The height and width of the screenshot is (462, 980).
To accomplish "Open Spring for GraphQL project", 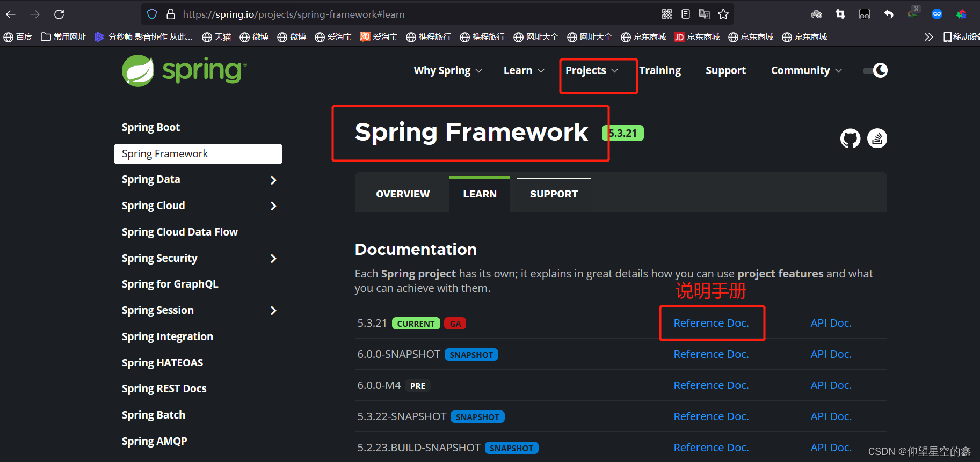I will point(170,284).
